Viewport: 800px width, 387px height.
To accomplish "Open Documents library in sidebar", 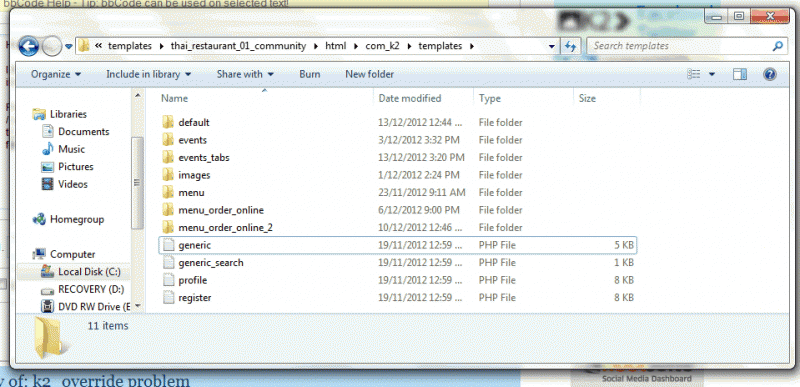I will point(84,132).
